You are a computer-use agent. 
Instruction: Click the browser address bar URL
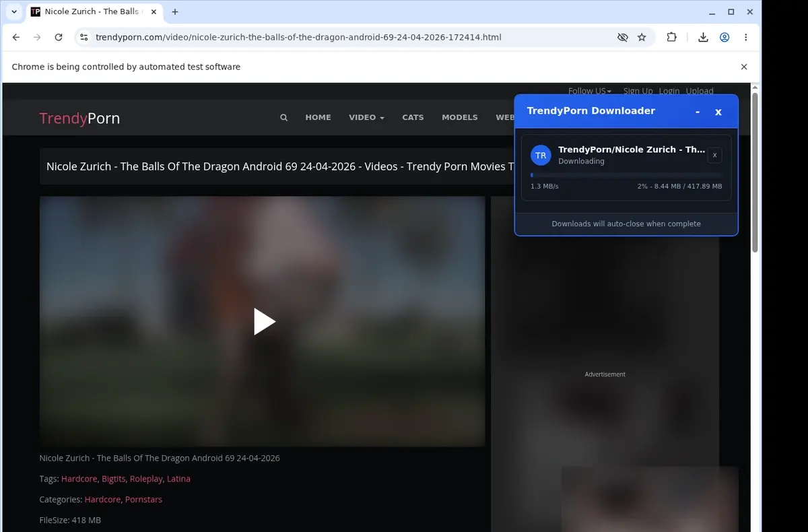[298, 38]
